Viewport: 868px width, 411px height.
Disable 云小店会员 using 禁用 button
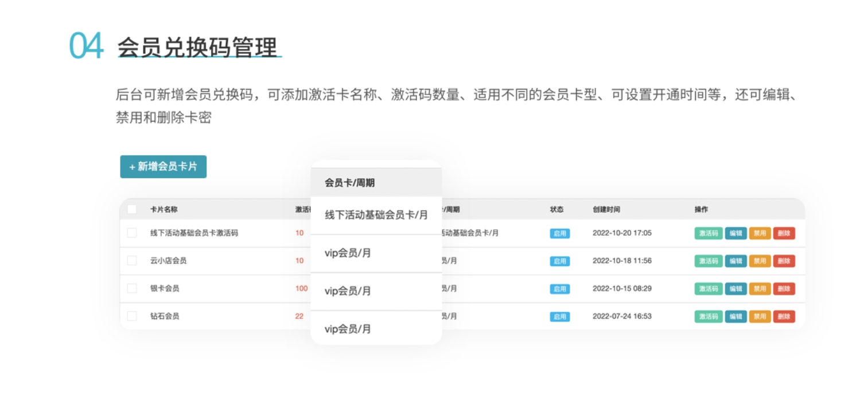(760, 261)
